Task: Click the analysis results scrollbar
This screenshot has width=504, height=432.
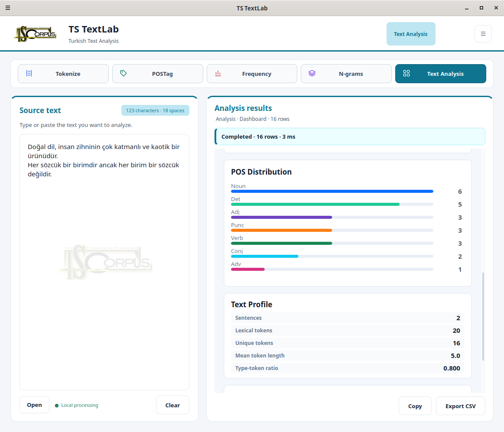Action: [x=483, y=317]
